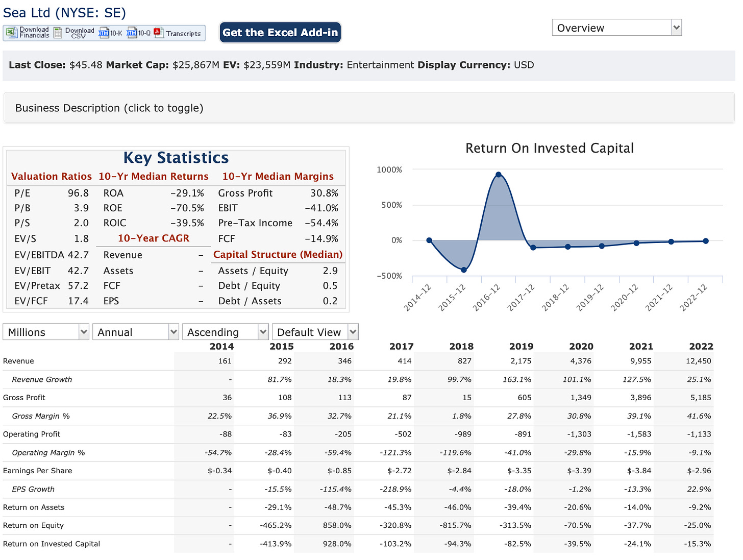Click the Gross Profit median 30.8%

pyautogui.click(x=324, y=193)
